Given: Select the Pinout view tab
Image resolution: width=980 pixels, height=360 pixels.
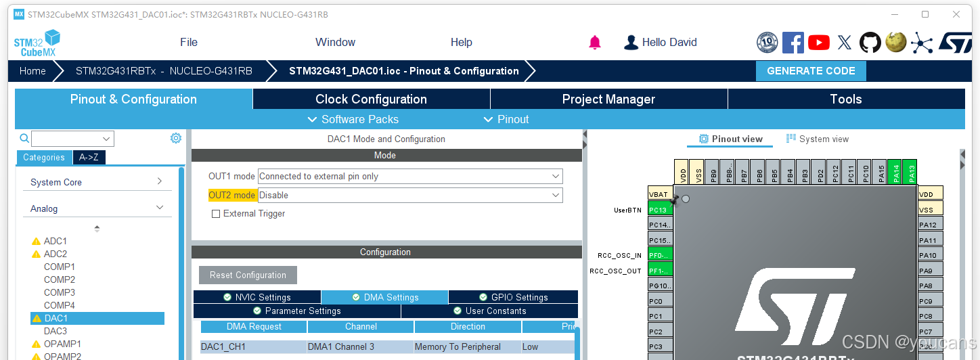Looking at the screenshot, I should pos(730,139).
